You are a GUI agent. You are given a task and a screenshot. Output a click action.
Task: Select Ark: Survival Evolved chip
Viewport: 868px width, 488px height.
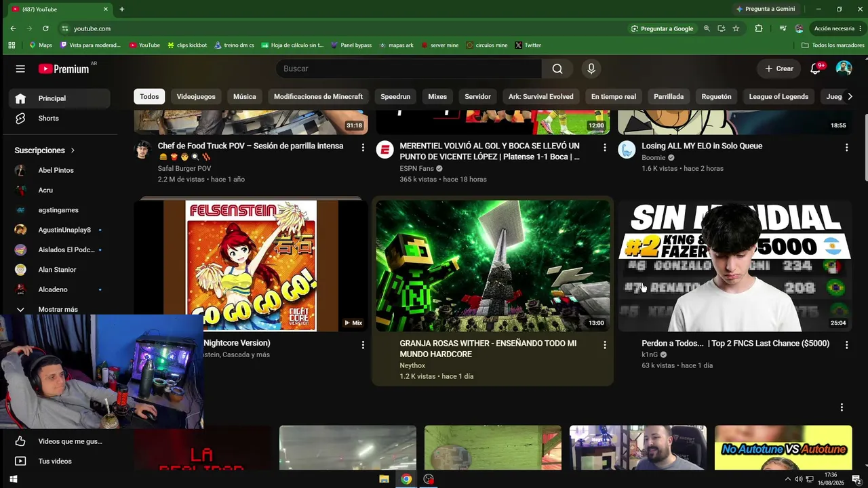[x=541, y=97]
